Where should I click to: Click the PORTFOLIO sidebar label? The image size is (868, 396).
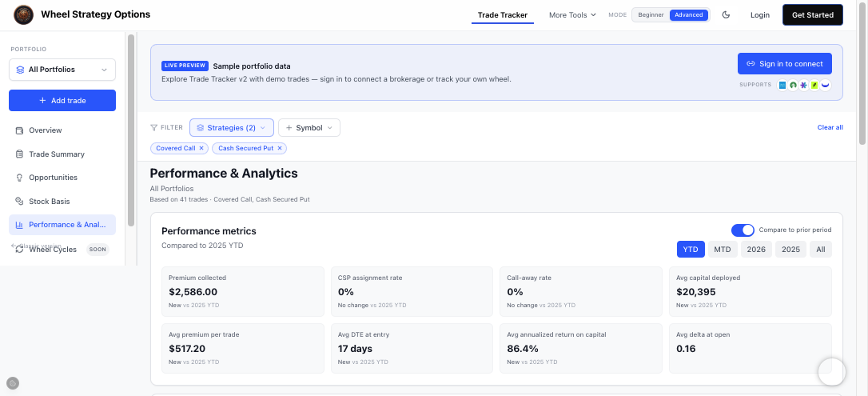click(28, 50)
